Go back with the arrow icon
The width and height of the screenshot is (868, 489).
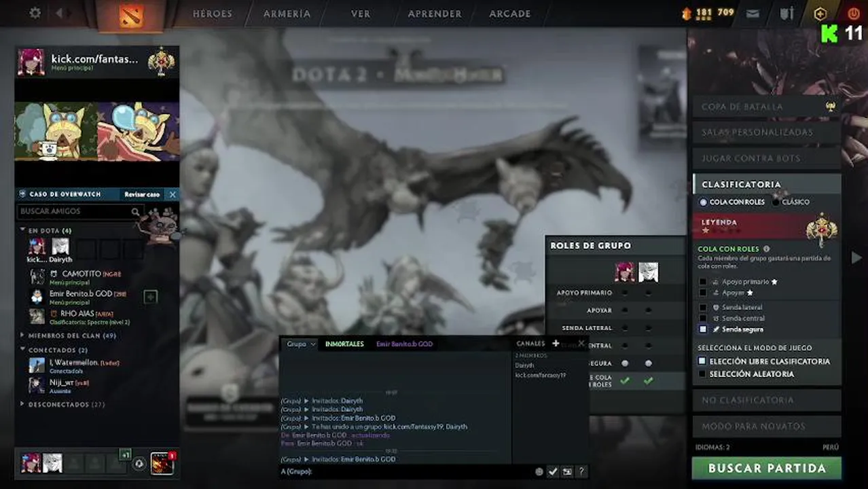[60, 13]
